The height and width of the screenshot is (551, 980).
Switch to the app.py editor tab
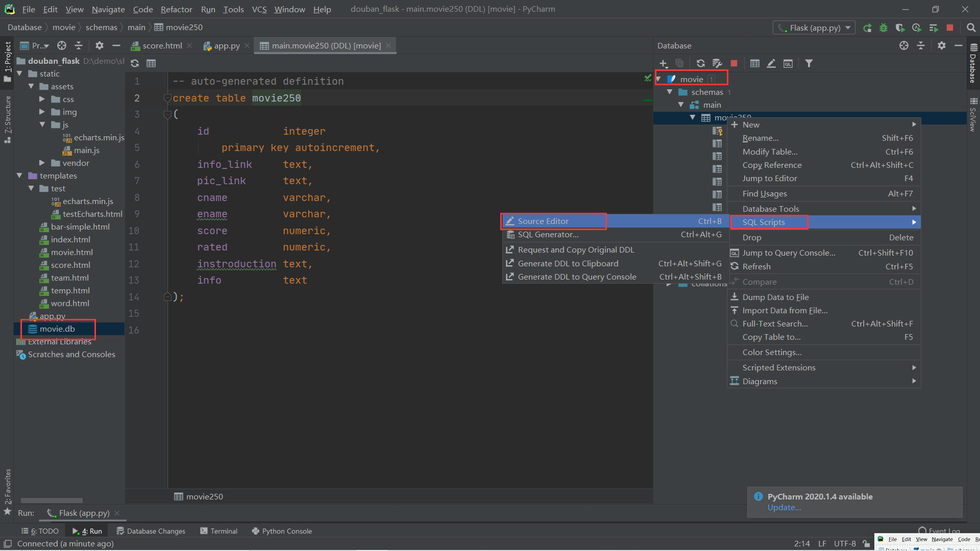coord(226,45)
